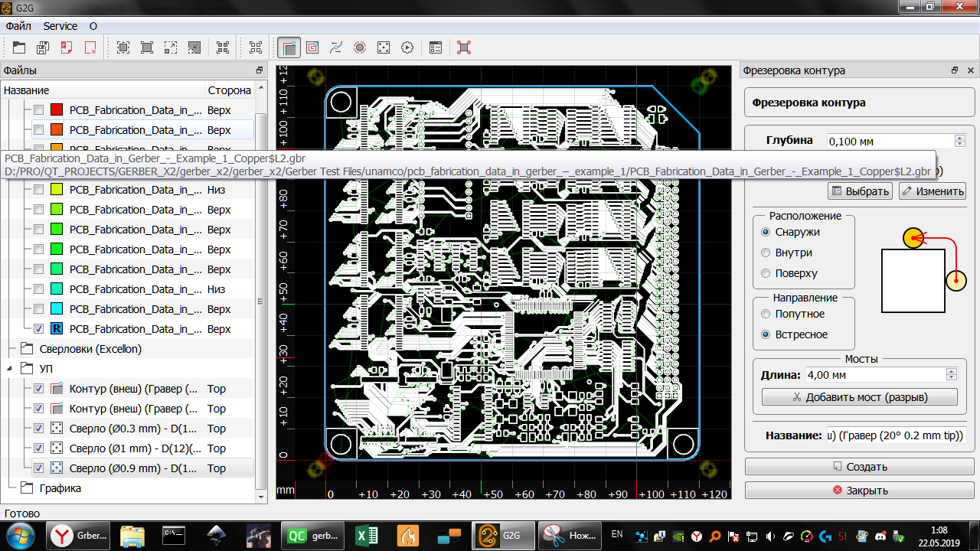980x551 pixels.
Task: Click the cyan color swatch in the file list
Action: [57, 309]
